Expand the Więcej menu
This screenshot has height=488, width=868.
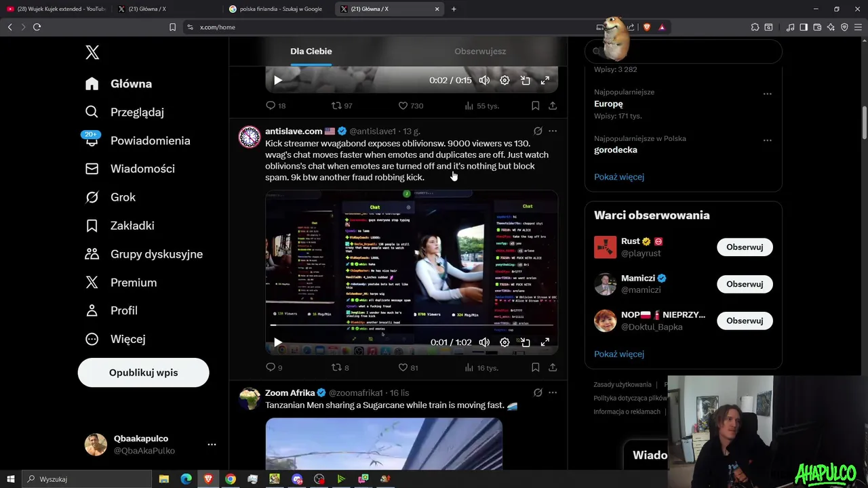coord(115,339)
